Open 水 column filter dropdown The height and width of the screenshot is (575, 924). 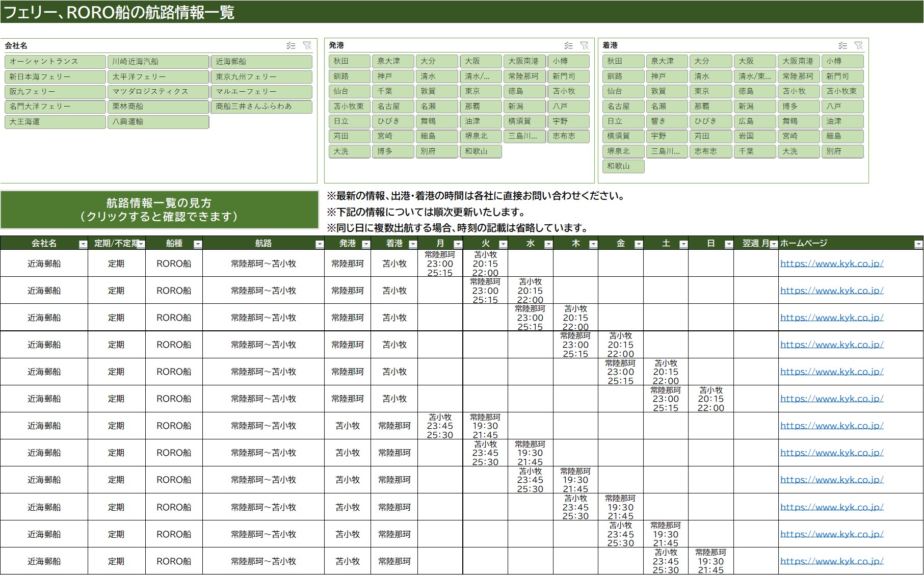(x=548, y=244)
